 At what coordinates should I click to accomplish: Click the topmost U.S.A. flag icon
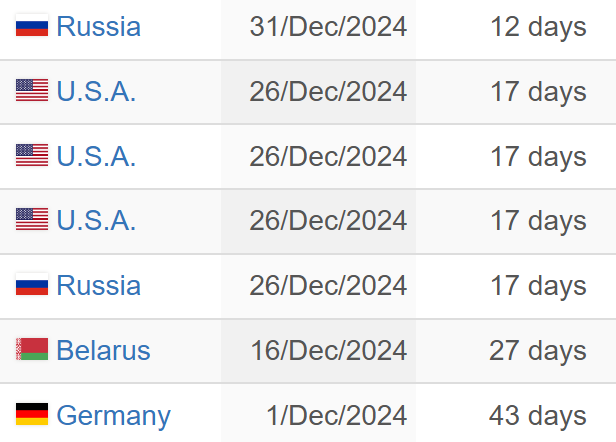tap(32, 92)
